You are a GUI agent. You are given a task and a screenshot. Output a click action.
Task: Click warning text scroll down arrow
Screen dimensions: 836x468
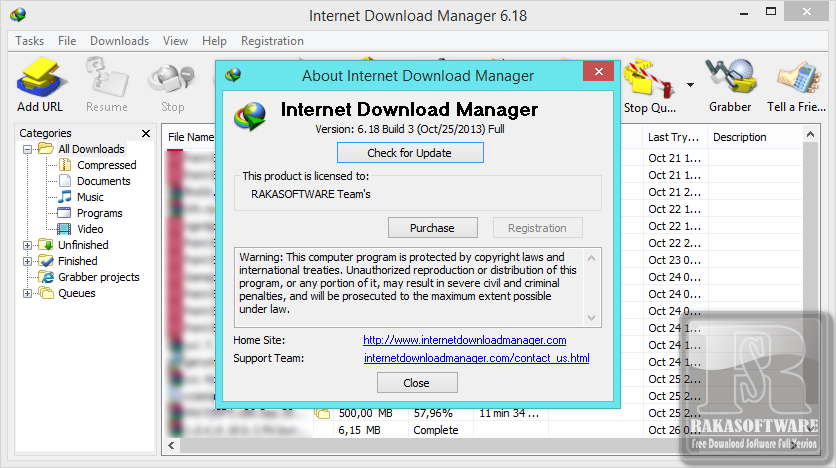[591, 318]
